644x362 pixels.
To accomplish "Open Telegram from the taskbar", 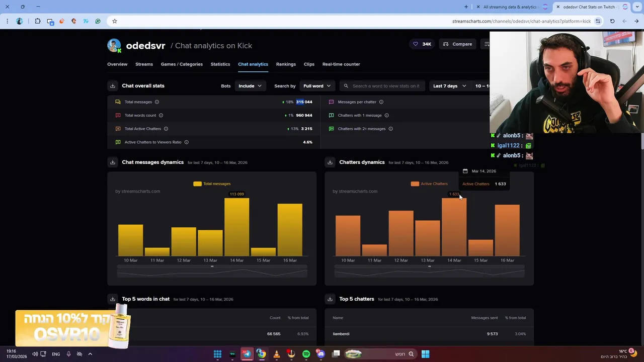I will point(247,354).
